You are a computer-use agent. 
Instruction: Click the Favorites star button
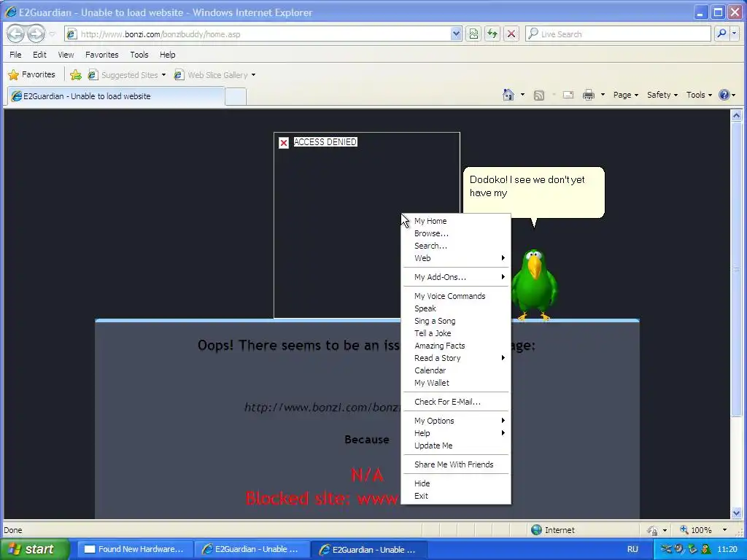tap(32, 75)
